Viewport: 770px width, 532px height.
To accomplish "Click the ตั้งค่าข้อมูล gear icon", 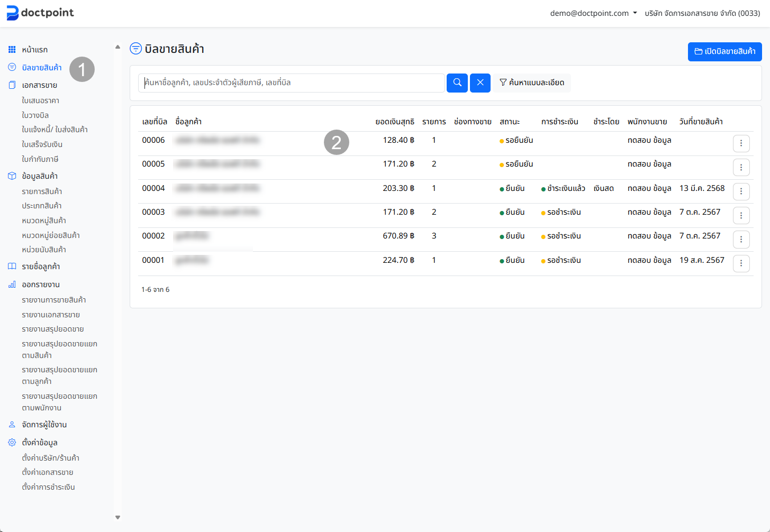I will coord(12,443).
